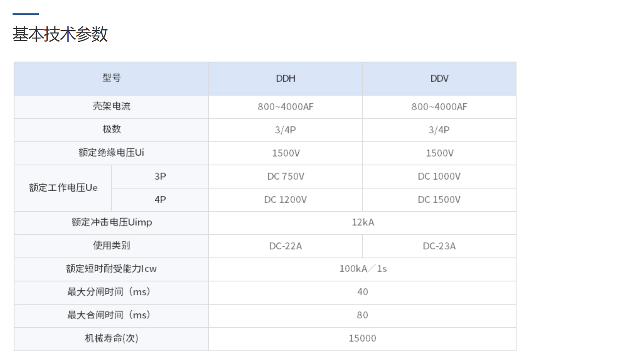The image size is (633, 364).
Task: Select the 额定绝缘电压Ui label cell
Action: (x=111, y=153)
